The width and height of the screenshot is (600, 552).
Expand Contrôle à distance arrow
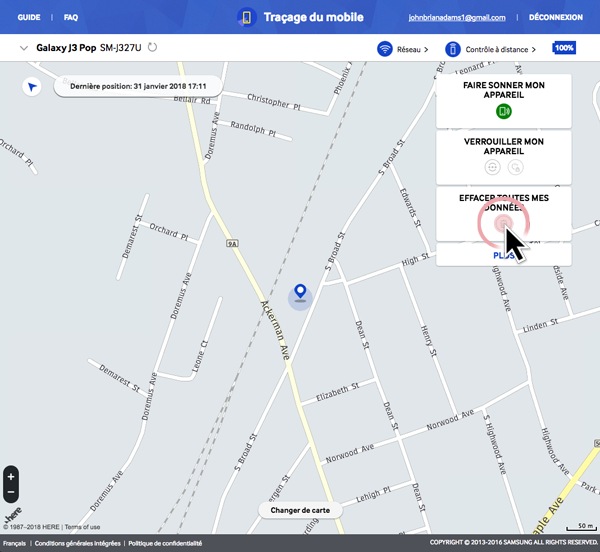point(533,49)
